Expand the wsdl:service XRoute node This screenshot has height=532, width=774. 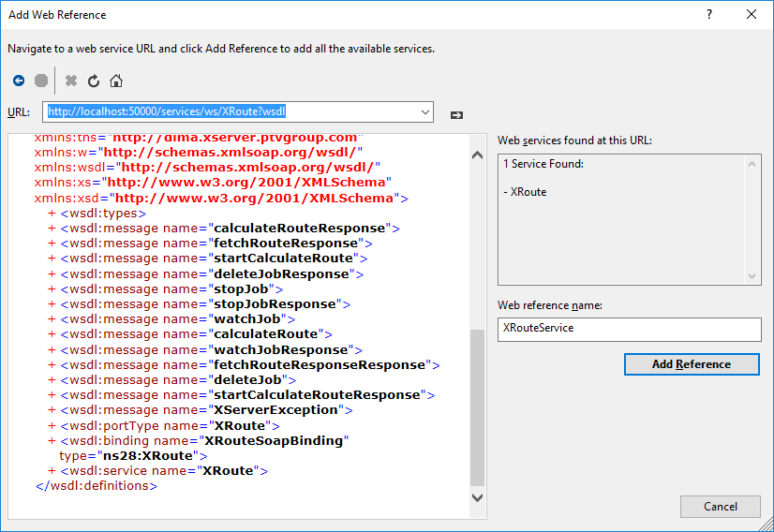[52, 471]
